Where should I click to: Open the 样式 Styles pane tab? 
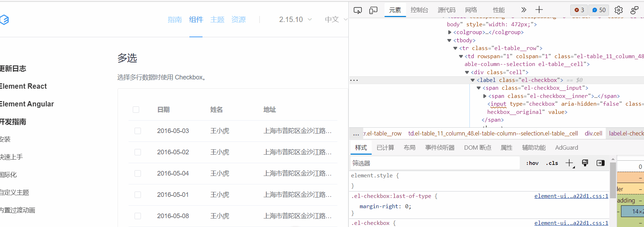click(x=361, y=148)
